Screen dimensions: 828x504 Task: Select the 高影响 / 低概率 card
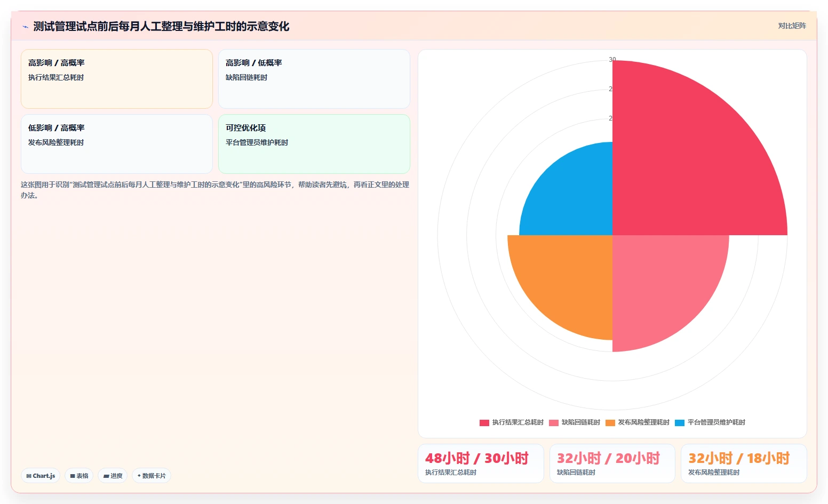(x=314, y=79)
